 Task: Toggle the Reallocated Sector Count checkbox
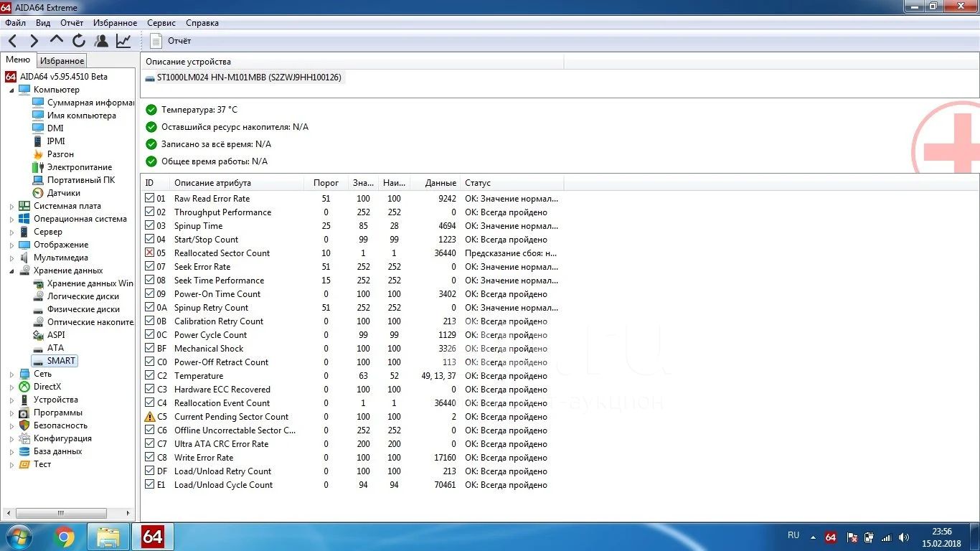pos(149,253)
